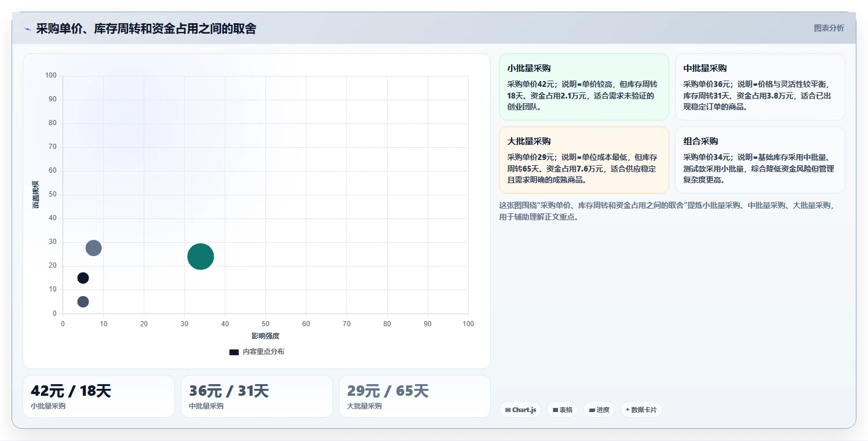Open the green 小批量采购 card title
Screen dimensions: 868x441
coord(528,68)
